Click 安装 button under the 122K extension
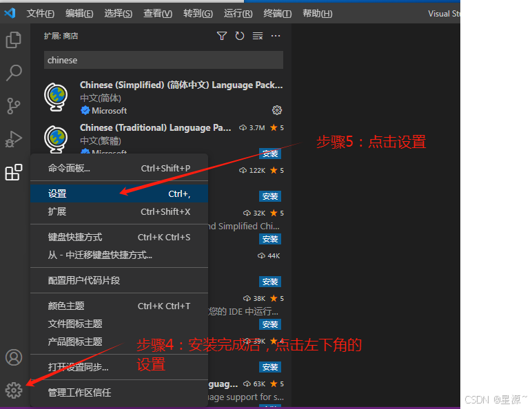The width and height of the screenshot is (532, 409). pyautogui.click(x=270, y=196)
